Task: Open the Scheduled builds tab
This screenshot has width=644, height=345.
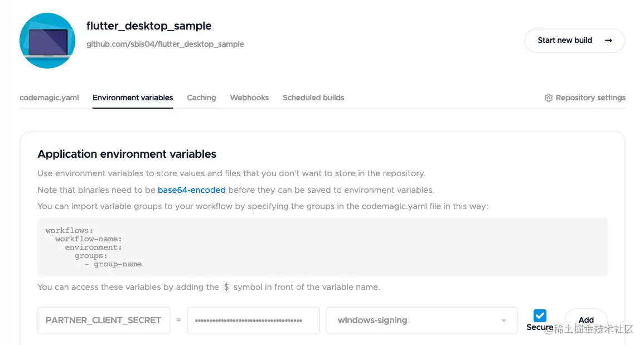Action: [313, 98]
